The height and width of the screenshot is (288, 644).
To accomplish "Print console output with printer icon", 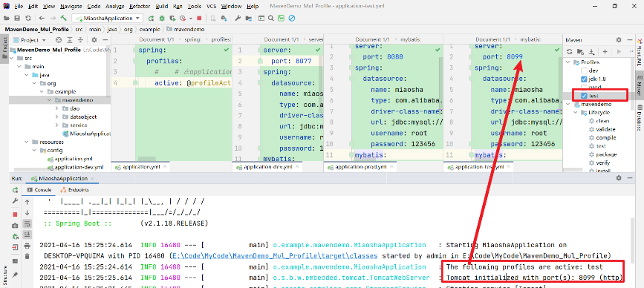I will click(x=27, y=246).
